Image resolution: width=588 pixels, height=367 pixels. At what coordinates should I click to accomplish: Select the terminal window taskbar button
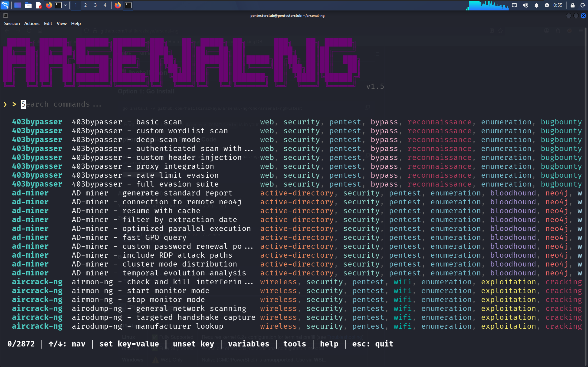128,5
